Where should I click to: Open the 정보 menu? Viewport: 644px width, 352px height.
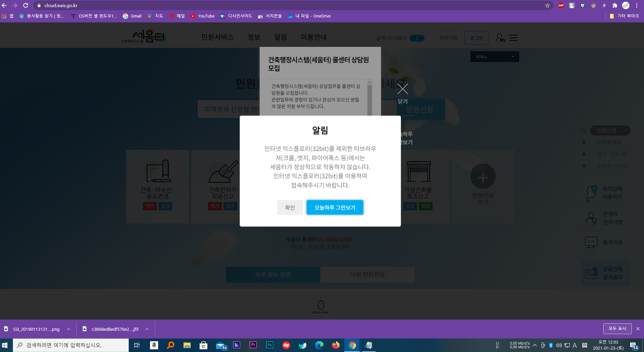(254, 37)
